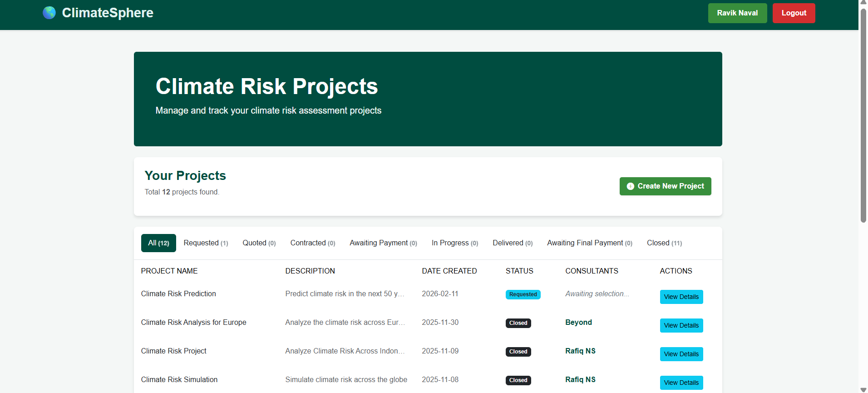Click the plus icon on Create New Project
The image size is (868, 393).
(x=630, y=186)
